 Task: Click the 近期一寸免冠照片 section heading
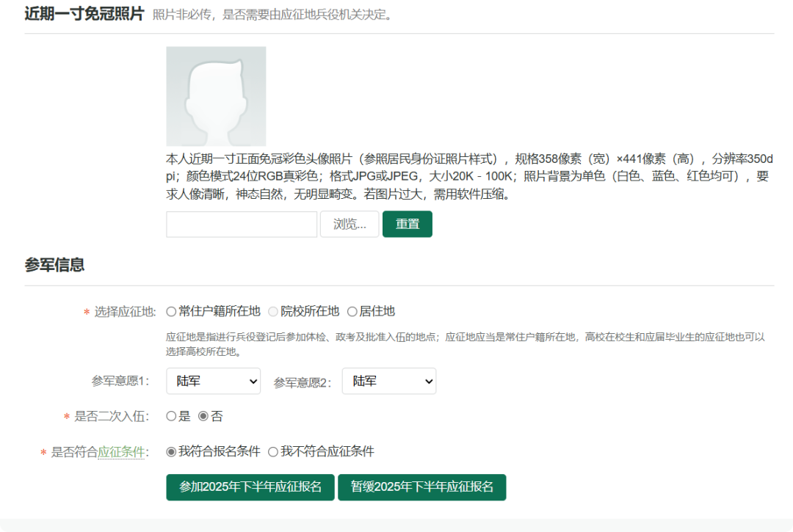(84, 14)
